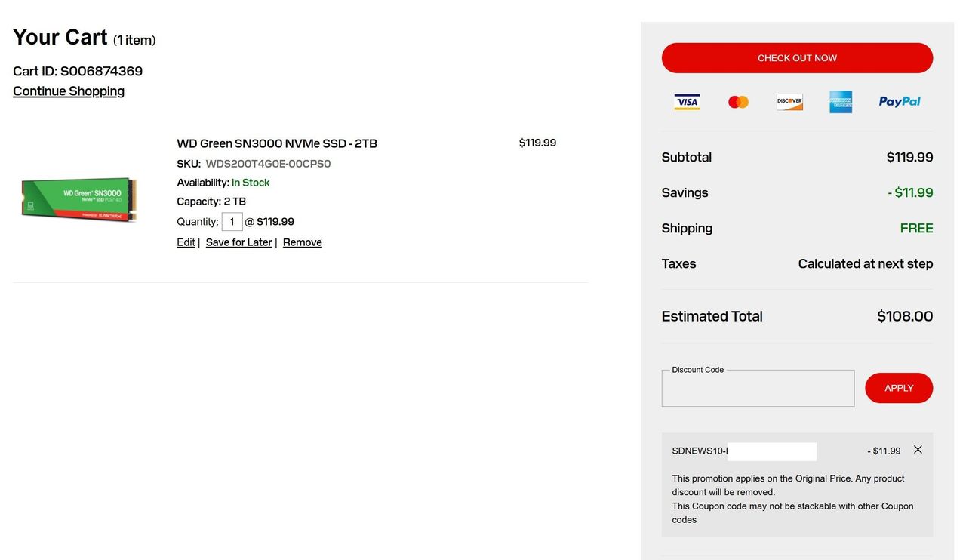Follow the Continue Shopping link
Screen dimensions: 966x560
click(69, 91)
